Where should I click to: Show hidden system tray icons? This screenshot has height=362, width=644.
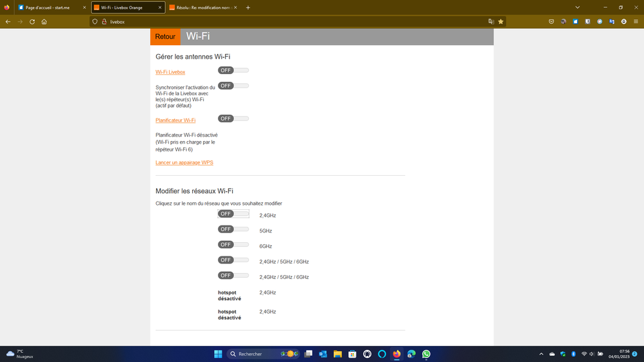541,354
